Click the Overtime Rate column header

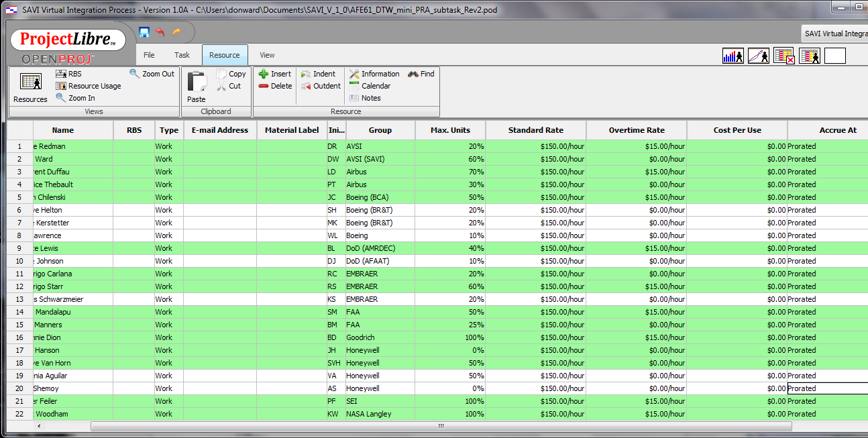[x=636, y=130]
